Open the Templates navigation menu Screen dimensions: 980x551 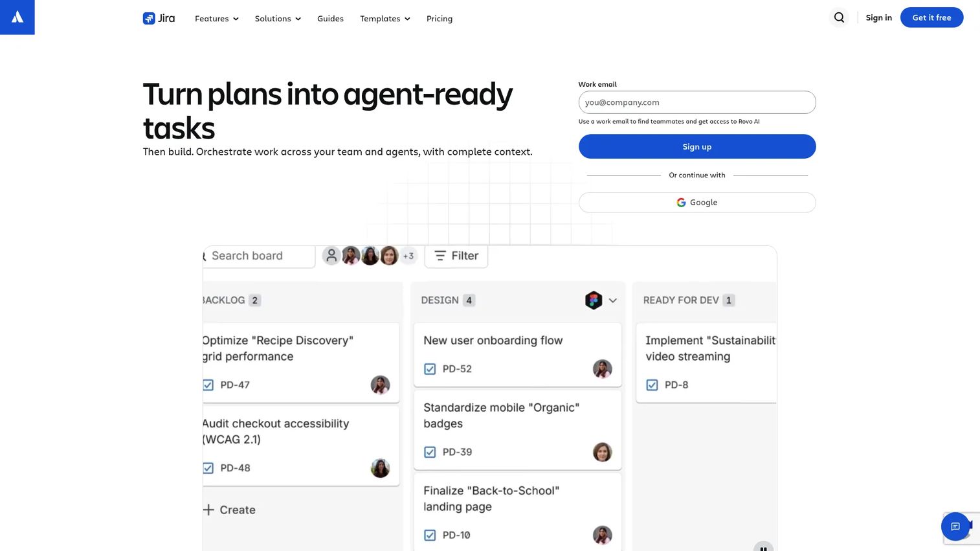click(385, 19)
